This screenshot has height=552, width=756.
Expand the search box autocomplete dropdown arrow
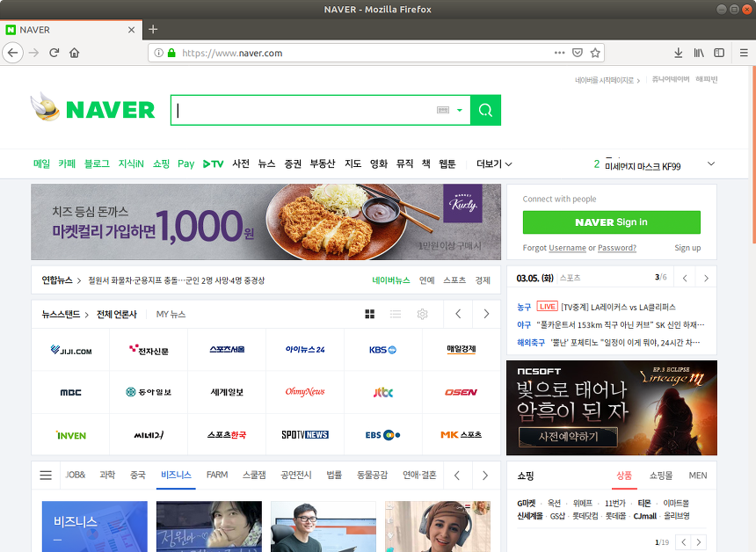[460, 111]
